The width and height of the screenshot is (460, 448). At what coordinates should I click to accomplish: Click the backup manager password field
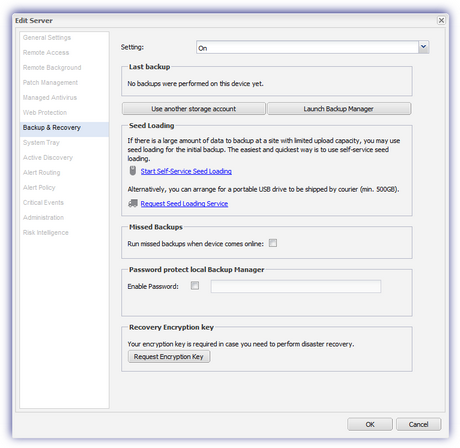pyautogui.click(x=296, y=286)
